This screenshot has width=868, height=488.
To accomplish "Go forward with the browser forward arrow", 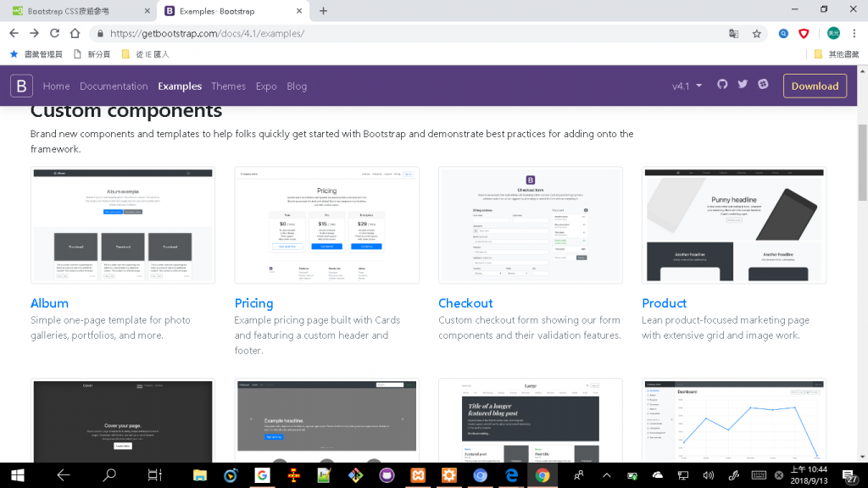I will coord(34,33).
